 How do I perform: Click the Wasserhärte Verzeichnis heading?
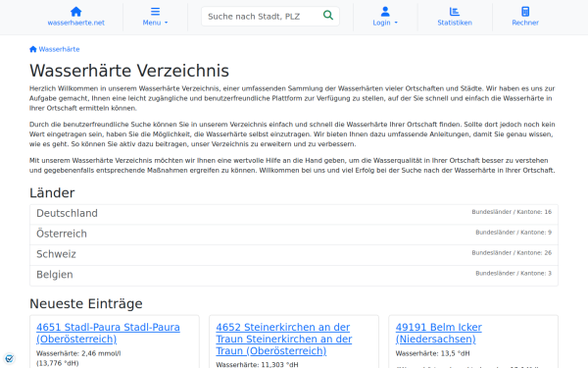click(x=129, y=71)
